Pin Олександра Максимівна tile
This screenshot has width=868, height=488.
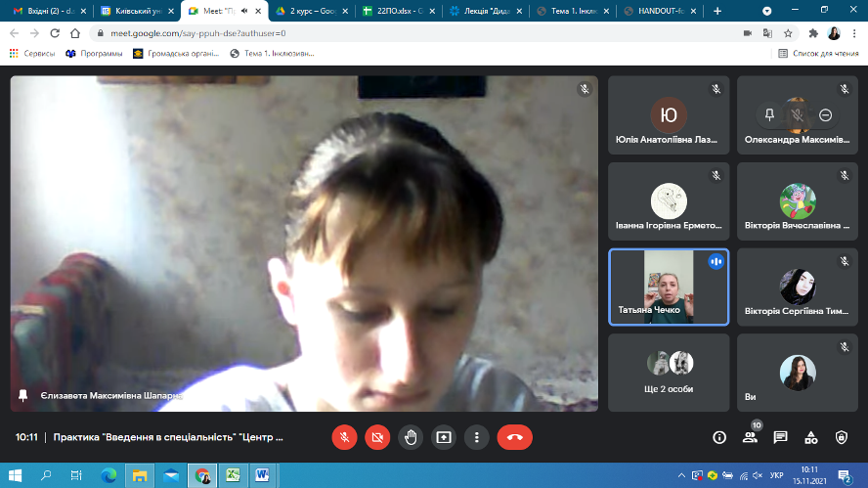click(769, 114)
